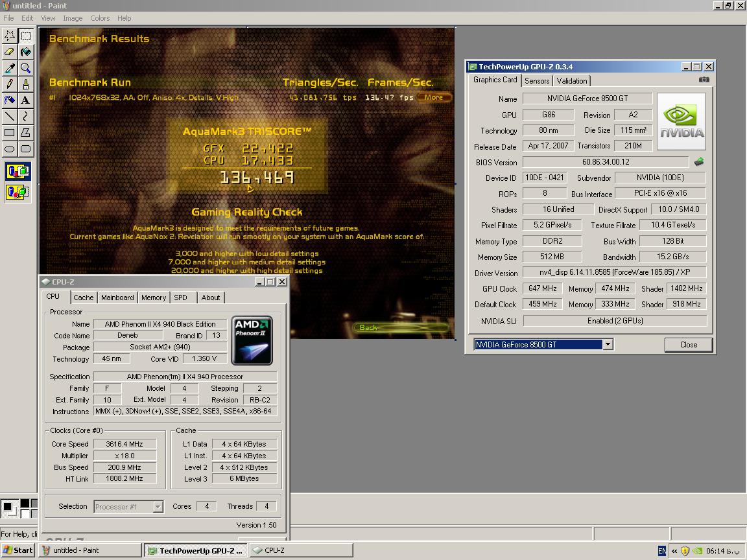The image size is (747, 560).
Task: Switch to the Graphics Card tab in GPU-Z
Action: 495,80
